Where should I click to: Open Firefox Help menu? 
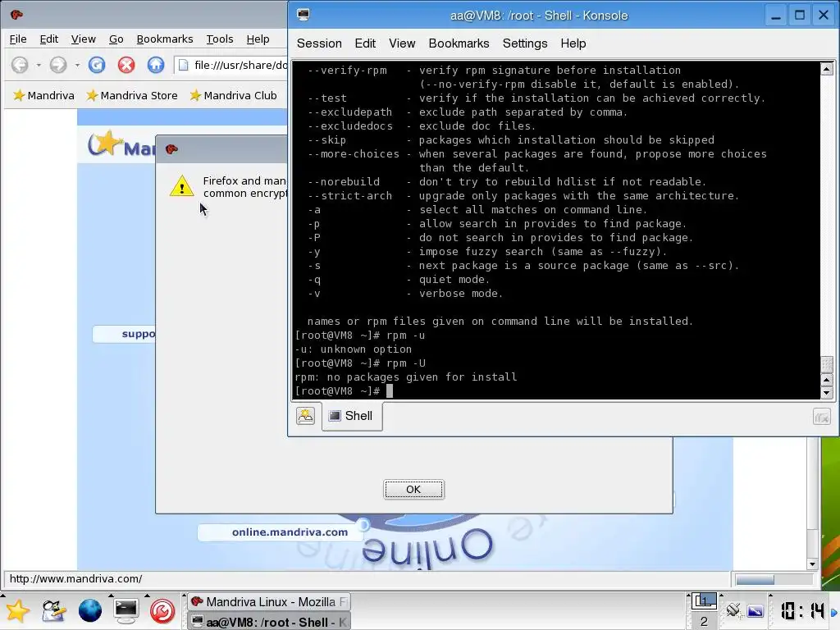[258, 39]
